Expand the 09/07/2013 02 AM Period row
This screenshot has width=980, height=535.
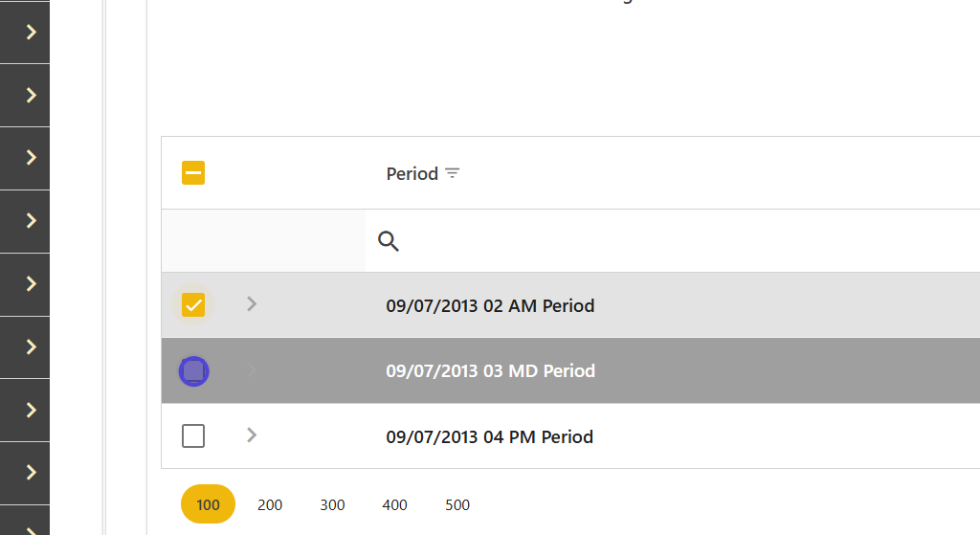pyautogui.click(x=252, y=303)
